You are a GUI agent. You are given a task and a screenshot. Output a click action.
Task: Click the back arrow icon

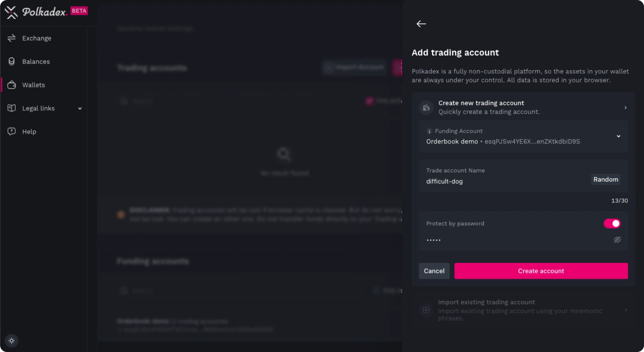point(421,24)
